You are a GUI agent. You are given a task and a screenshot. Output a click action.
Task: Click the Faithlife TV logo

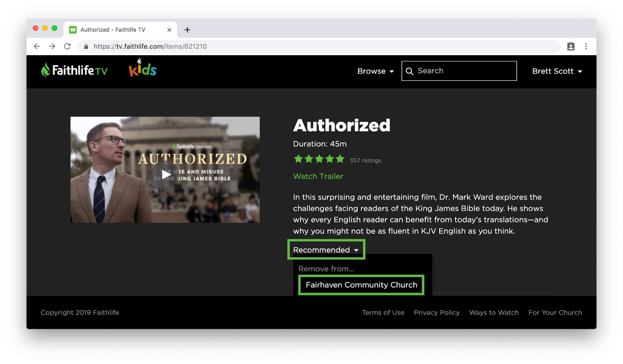74,70
